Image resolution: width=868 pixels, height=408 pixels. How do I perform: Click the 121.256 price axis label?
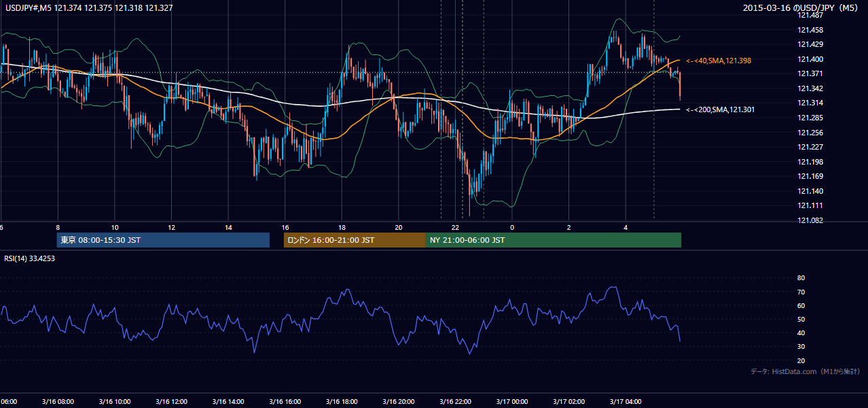pyautogui.click(x=809, y=133)
